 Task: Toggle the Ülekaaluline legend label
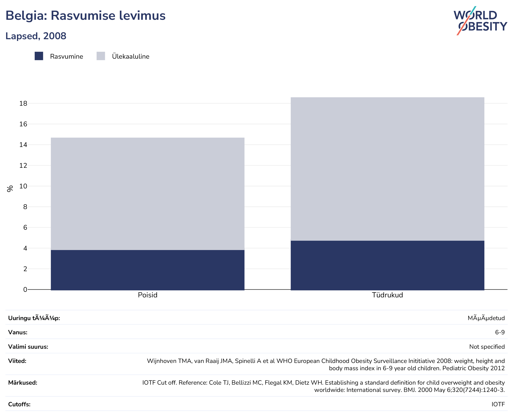[131, 56]
